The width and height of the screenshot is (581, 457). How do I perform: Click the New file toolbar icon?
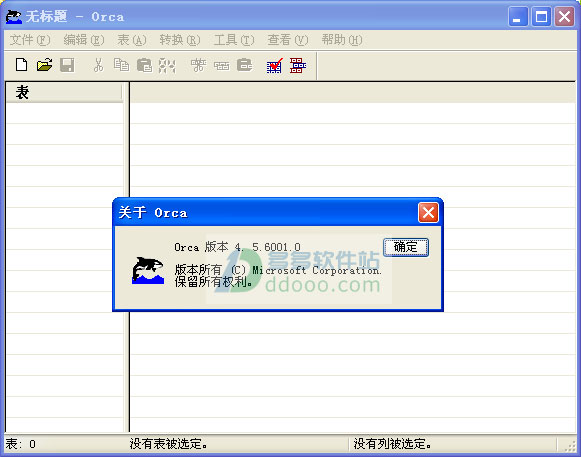(x=21, y=65)
